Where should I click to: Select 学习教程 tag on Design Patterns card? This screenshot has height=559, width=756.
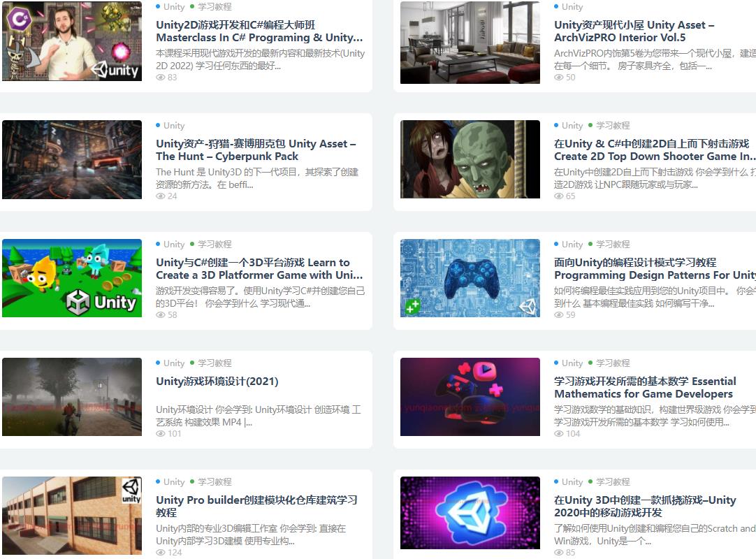[613, 244]
